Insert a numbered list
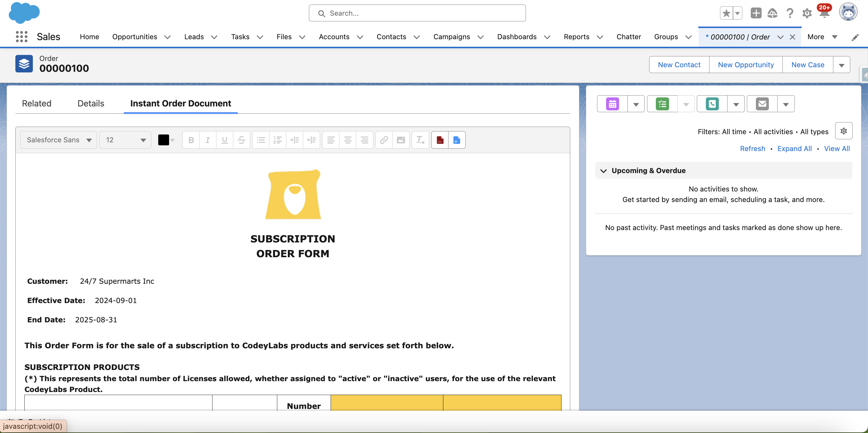 pyautogui.click(x=278, y=140)
